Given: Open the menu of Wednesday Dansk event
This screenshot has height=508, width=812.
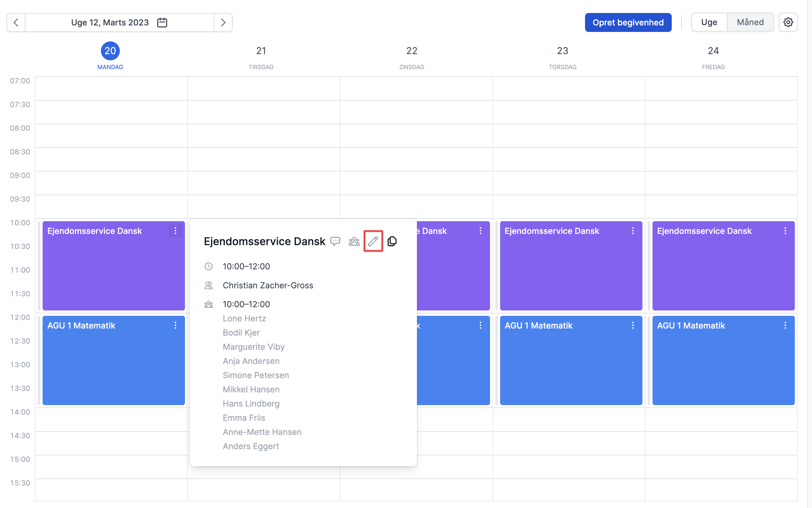Looking at the screenshot, I should (x=481, y=231).
